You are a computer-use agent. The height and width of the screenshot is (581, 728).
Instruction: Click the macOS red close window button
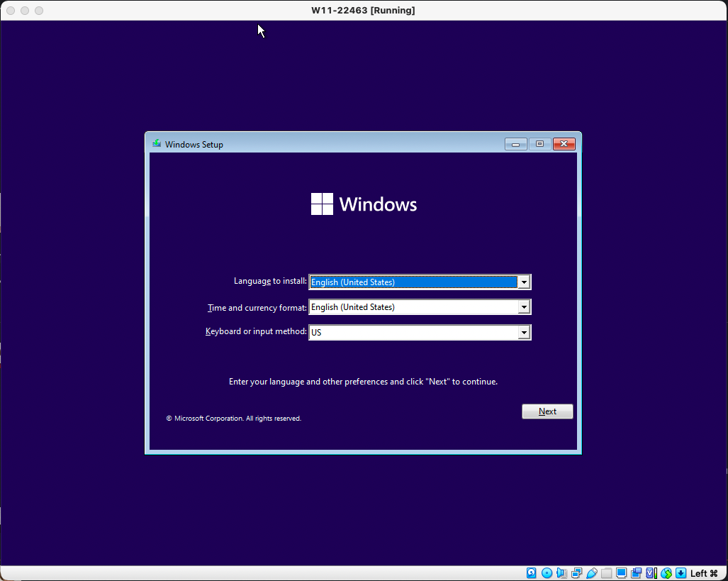[11, 10]
